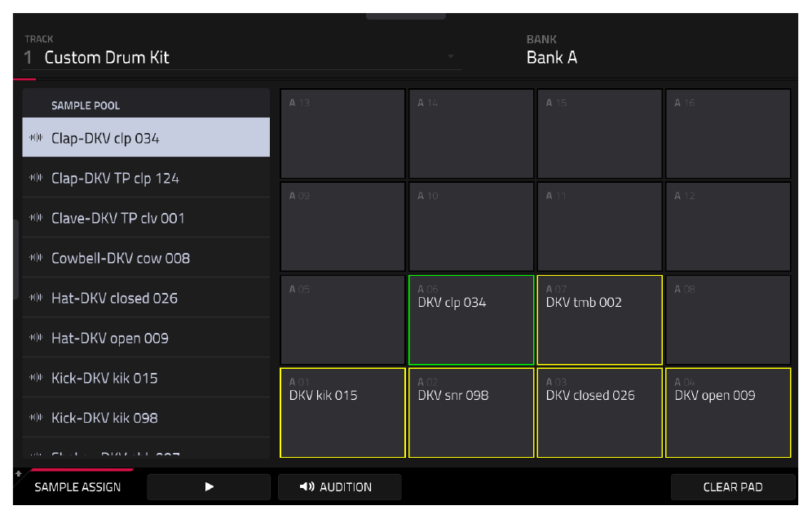
Task: Tap pad A 07 with DKV tmb 002
Action: pos(600,320)
